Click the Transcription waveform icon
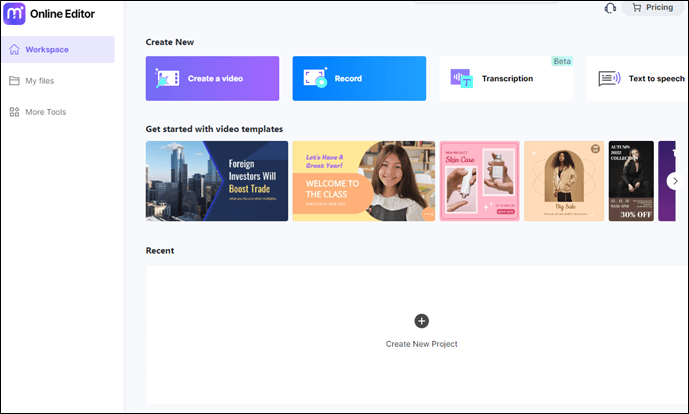This screenshot has width=689, height=414. pos(461,78)
